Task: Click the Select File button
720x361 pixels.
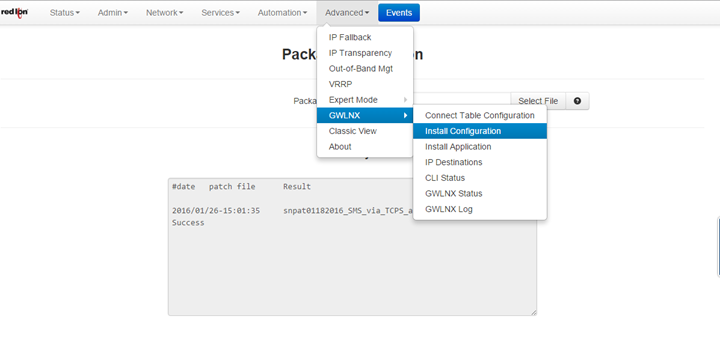Action: pyautogui.click(x=538, y=101)
